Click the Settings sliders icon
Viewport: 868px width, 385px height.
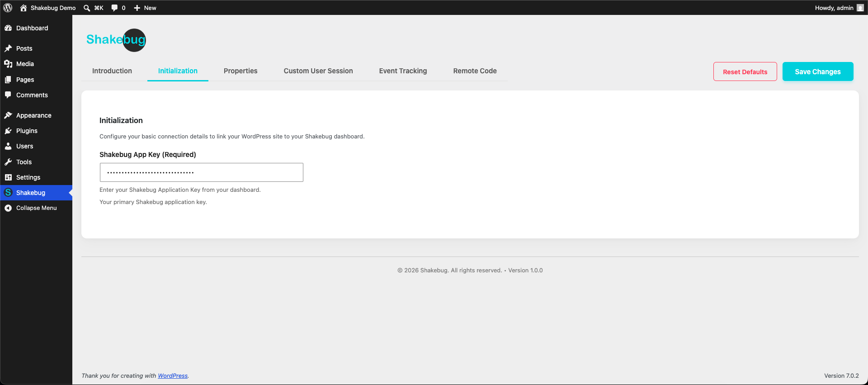click(x=8, y=177)
